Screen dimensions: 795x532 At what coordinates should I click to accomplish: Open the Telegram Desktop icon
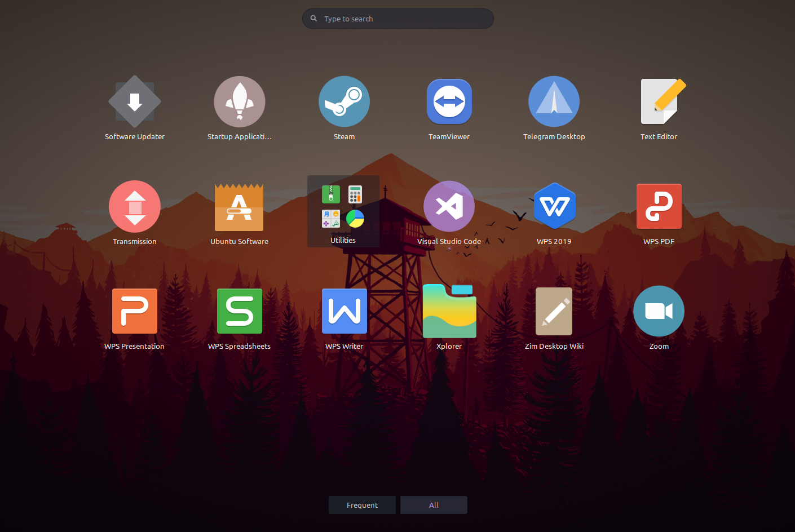[x=554, y=102]
